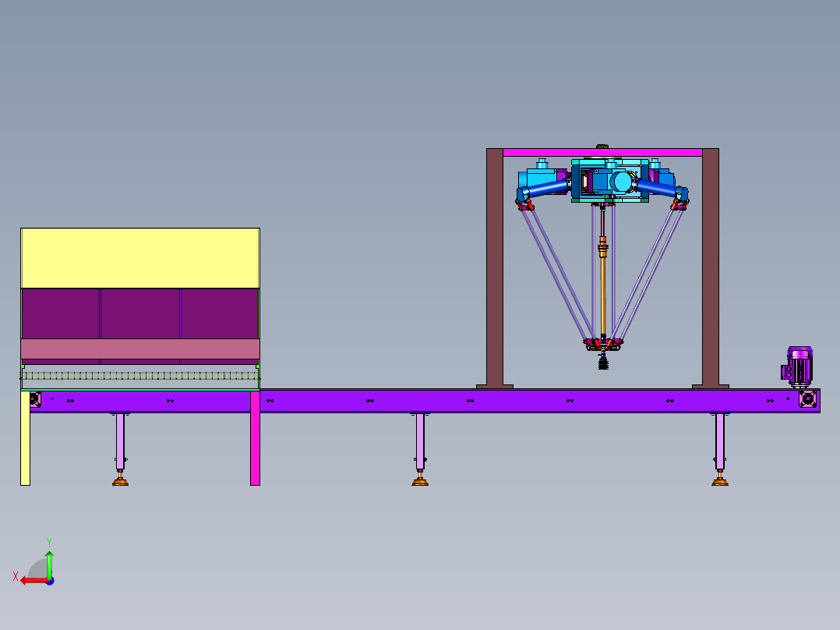
Task: Select the green Y axis arrow of the triad
Action: [x=49, y=564]
